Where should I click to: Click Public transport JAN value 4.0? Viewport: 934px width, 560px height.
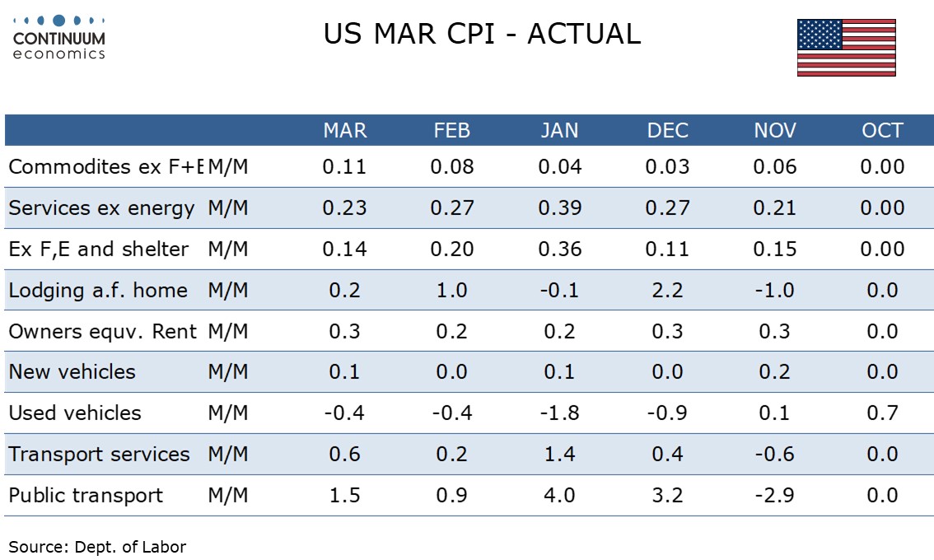click(559, 496)
